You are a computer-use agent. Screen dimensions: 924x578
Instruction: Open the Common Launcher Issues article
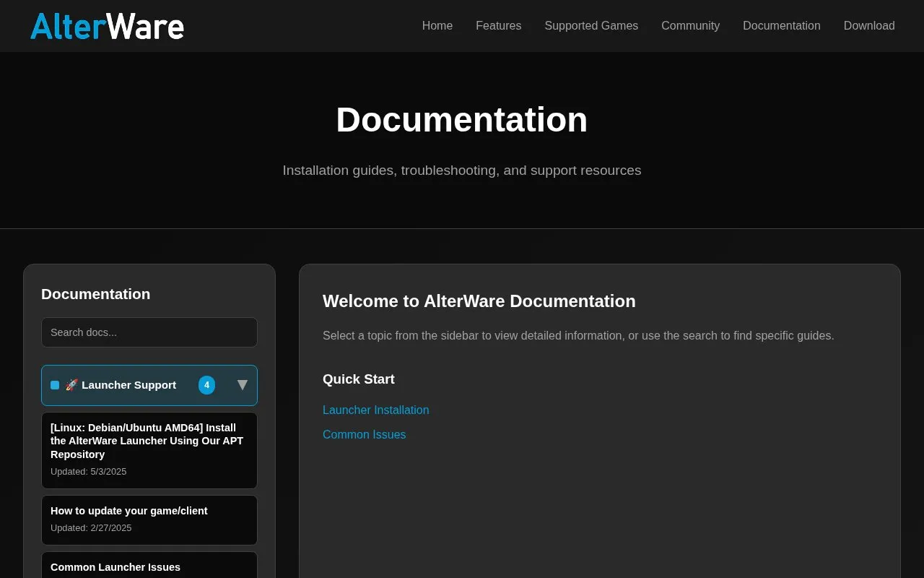pos(149,565)
